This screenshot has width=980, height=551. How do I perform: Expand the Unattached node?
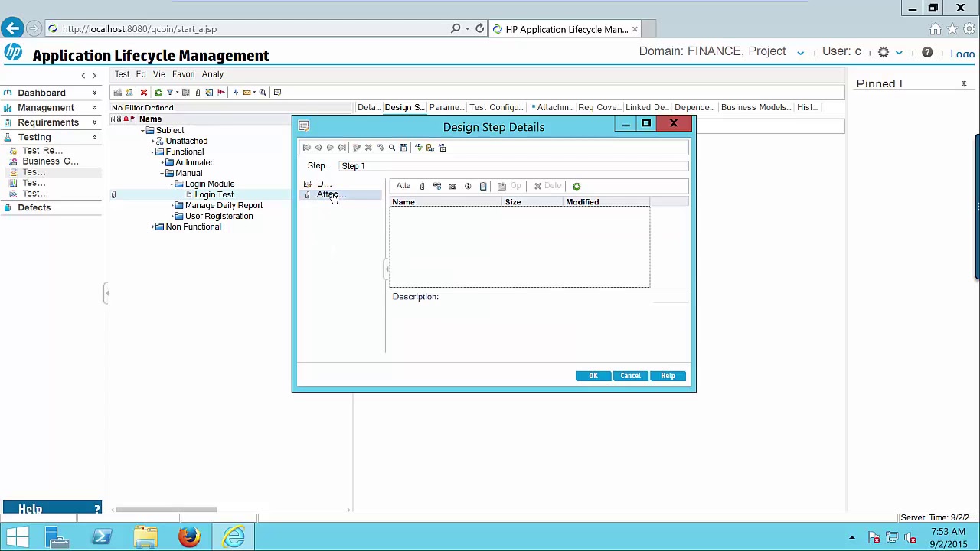(x=152, y=142)
